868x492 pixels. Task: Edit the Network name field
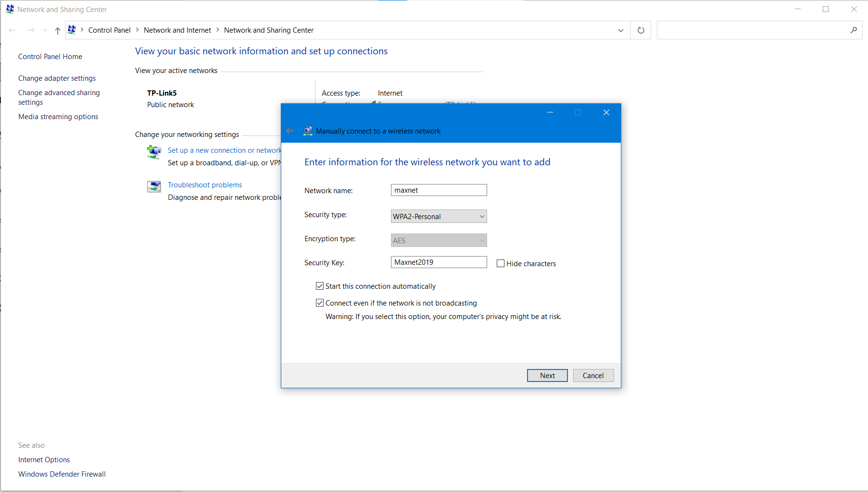[439, 190]
